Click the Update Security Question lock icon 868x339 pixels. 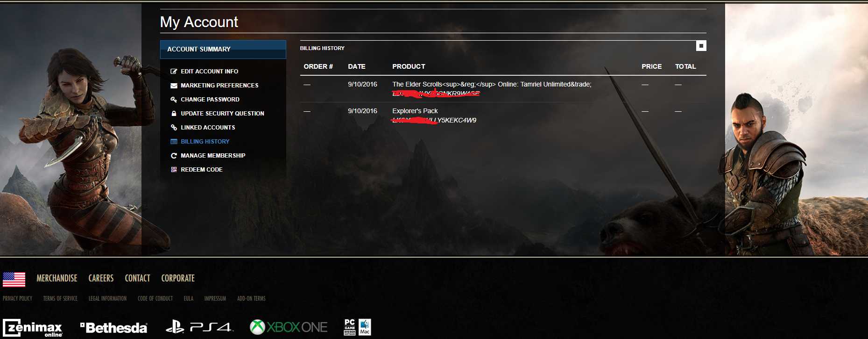[x=174, y=114]
